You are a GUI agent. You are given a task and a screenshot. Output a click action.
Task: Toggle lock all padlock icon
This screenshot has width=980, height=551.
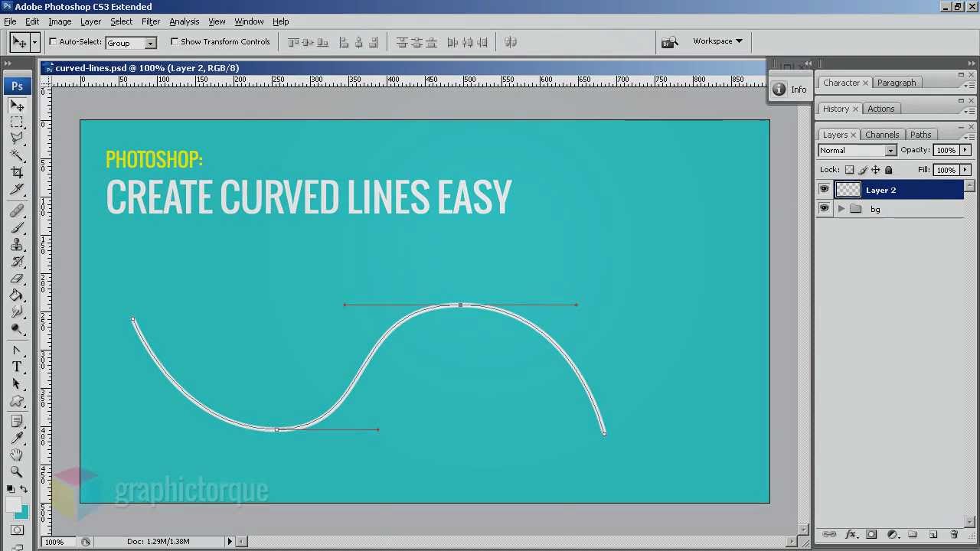pos(889,170)
